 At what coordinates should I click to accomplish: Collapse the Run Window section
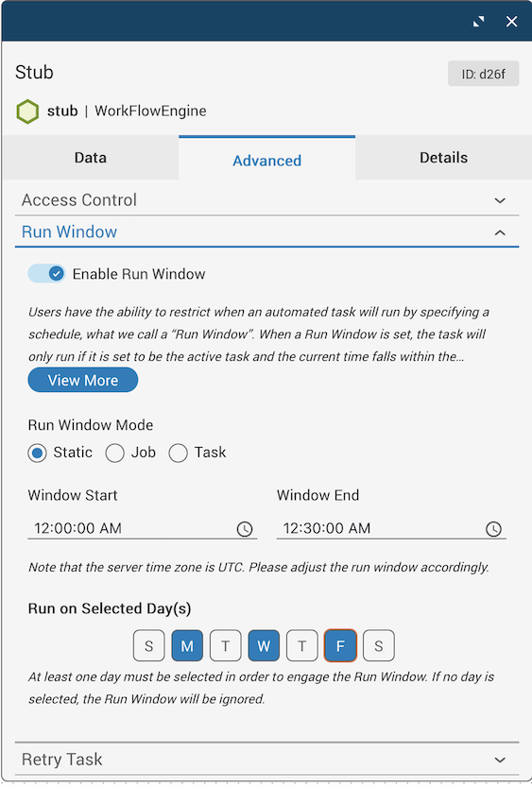click(x=267, y=231)
